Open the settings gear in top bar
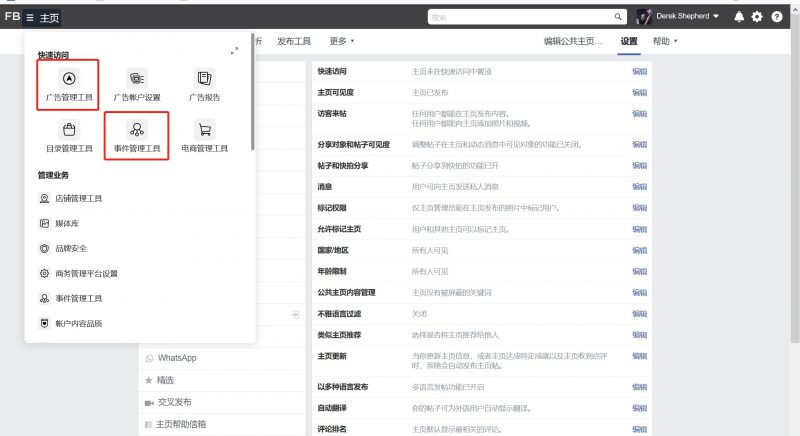The width and height of the screenshot is (800, 436). point(757,17)
